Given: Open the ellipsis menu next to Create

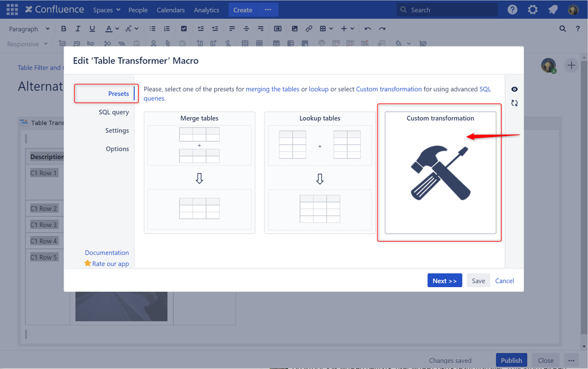Looking at the screenshot, I should [x=267, y=10].
